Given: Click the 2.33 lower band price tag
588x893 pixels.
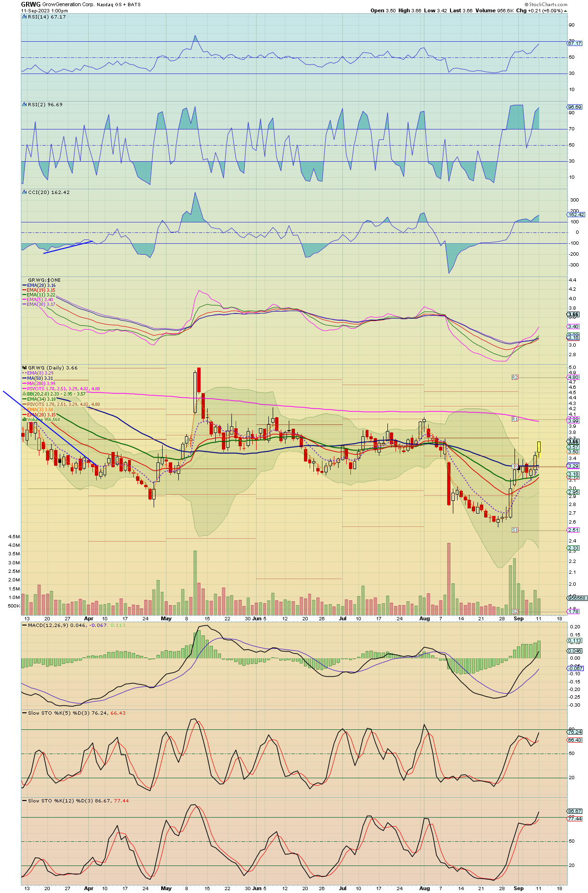Looking at the screenshot, I should [573, 548].
